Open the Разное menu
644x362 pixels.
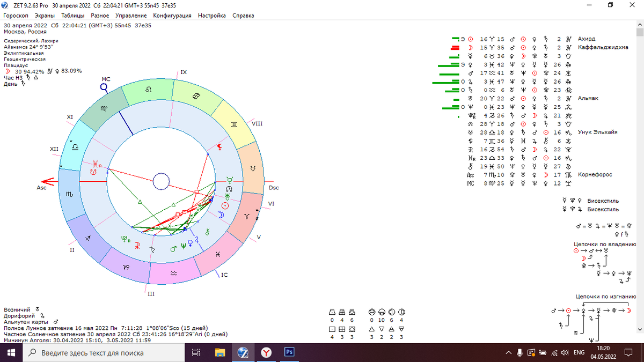(100, 16)
